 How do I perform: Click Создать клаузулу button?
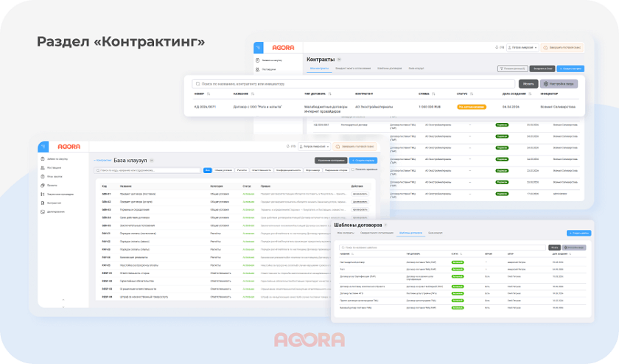[363, 161]
